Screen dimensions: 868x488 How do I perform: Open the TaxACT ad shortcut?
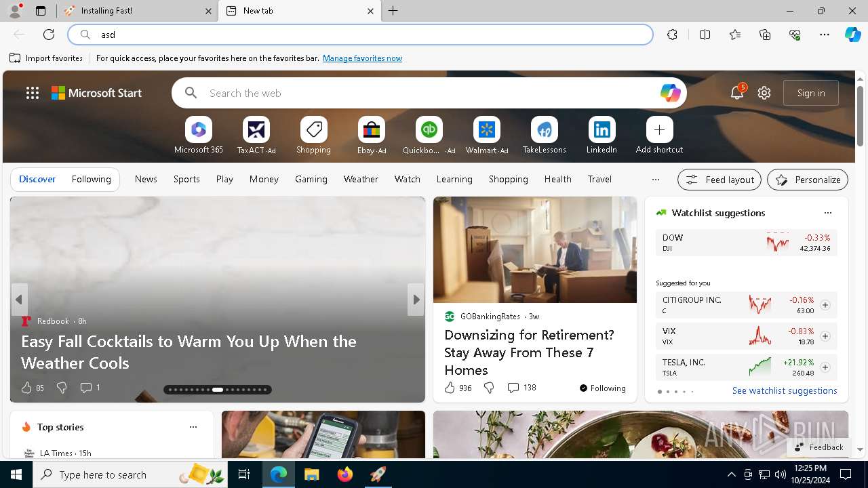[x=256, y=136]
